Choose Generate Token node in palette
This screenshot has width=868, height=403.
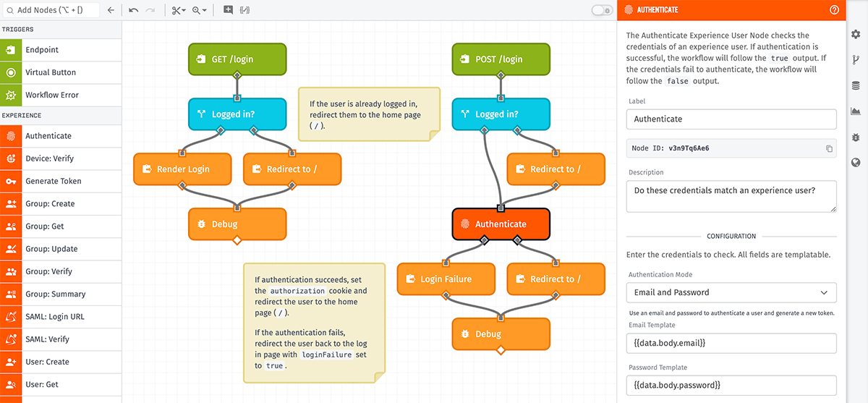pos(61,181)
